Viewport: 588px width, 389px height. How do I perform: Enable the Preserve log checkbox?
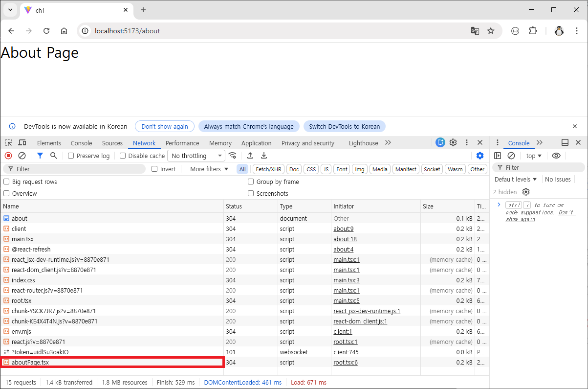click(71, 156)
